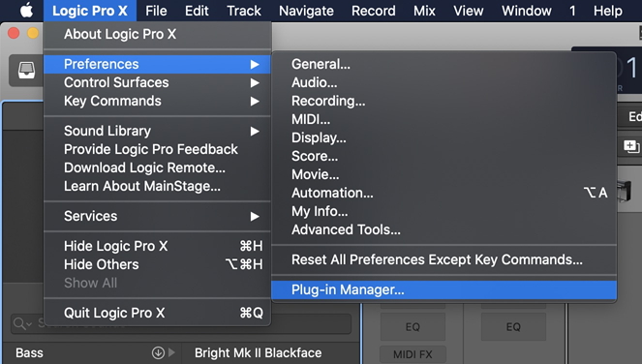Click the download arrow icon beside Bass
The image size is (642, 364).
[158, 352]
